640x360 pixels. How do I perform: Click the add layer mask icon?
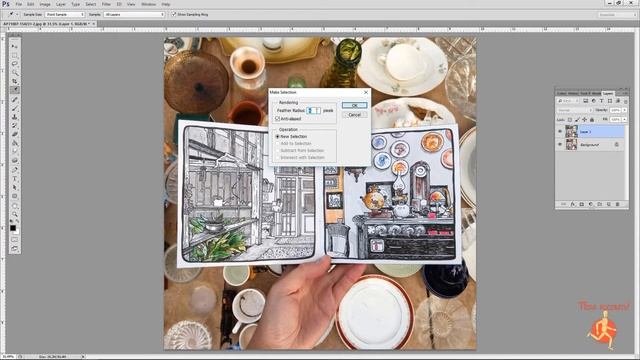(582, 204)
